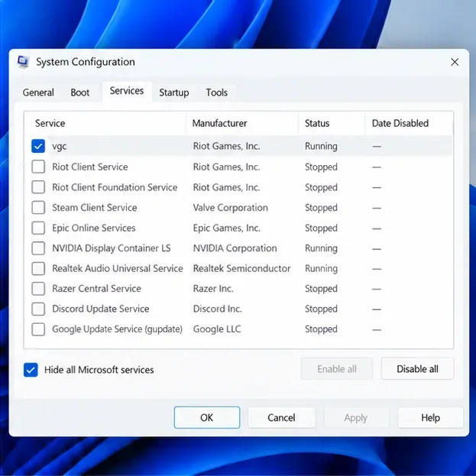Tick Realtek Audio Universal Service checkbox
This screenshot has height=476, width=476.
click(38, 269)
